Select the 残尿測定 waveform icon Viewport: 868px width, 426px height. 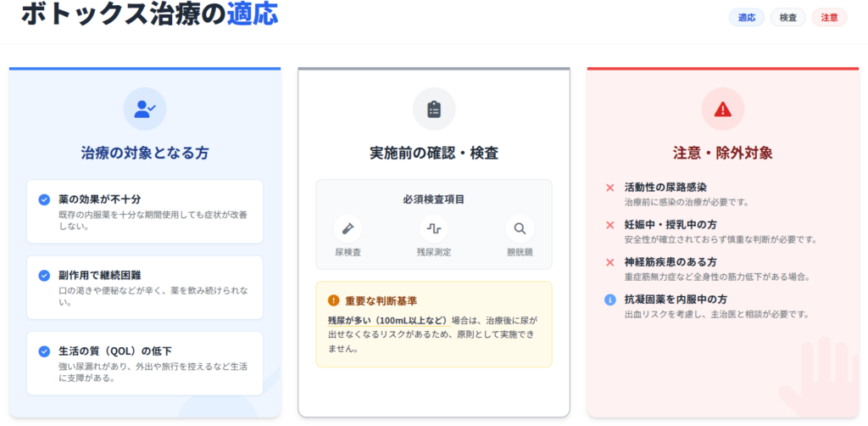pos(434,228)
